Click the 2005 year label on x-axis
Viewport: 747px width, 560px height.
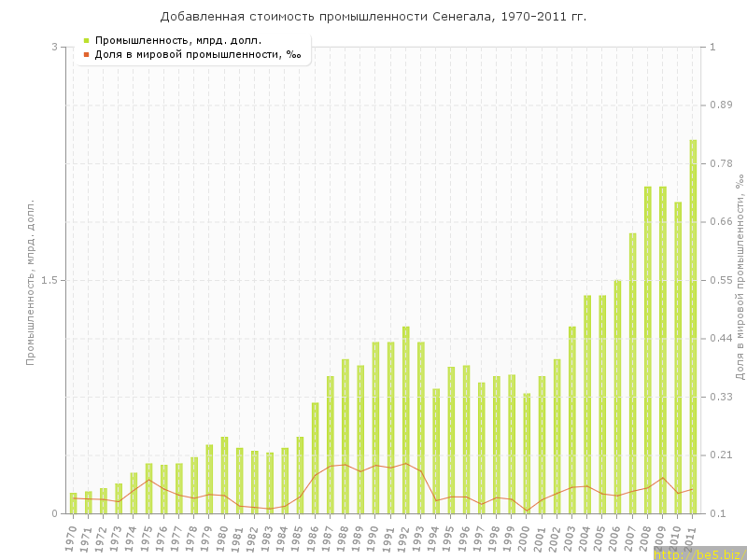(600, 539)
